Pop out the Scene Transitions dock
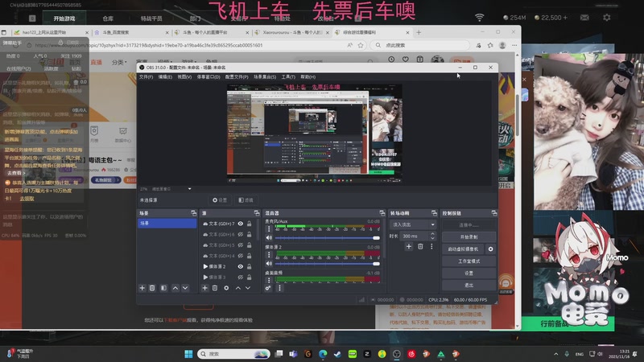 click(434, 213)
